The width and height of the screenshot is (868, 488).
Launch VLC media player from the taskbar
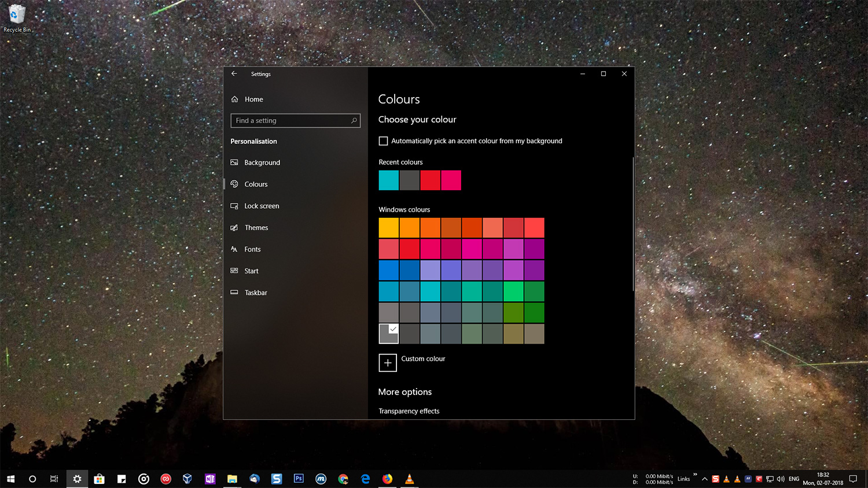point(410,479)
